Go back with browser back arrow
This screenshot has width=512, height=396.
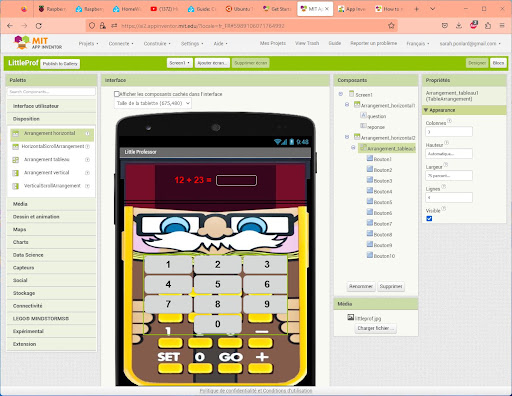(10, 26)
